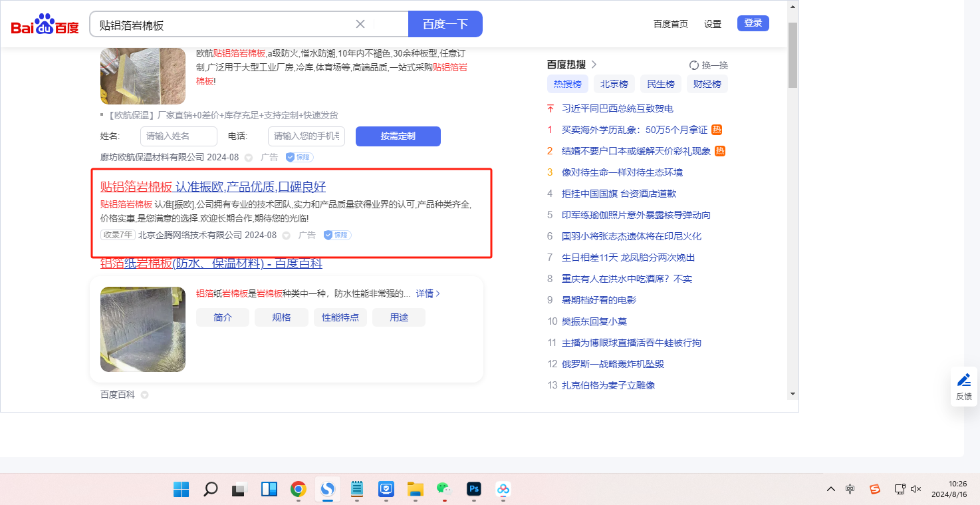Expand 百度热搜 heading chevron
980x505 pixels.
tap(594, 65)
